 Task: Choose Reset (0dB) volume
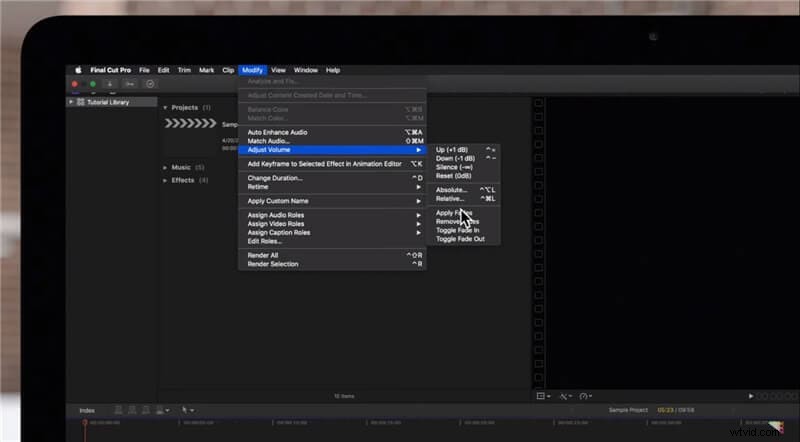464,176
